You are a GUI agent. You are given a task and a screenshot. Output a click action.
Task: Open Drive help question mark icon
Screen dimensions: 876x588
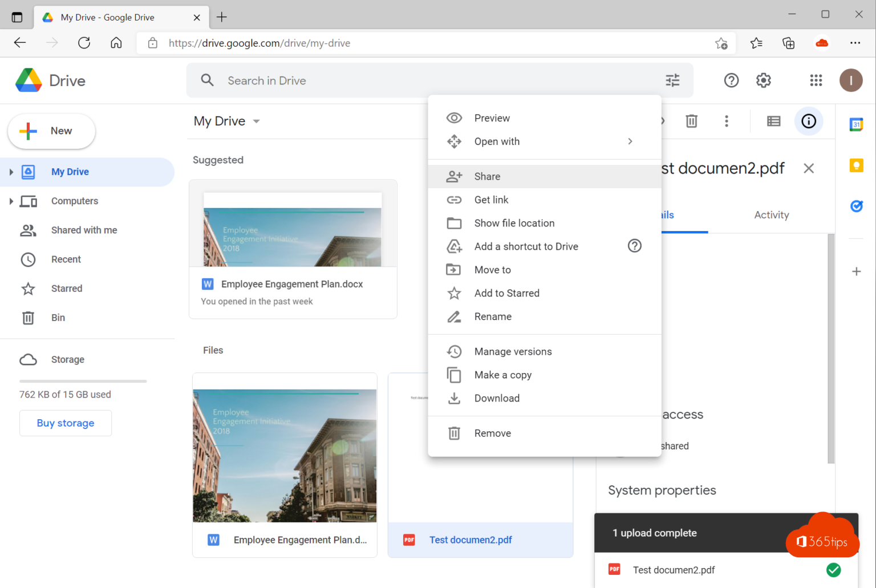coord(731,80)
